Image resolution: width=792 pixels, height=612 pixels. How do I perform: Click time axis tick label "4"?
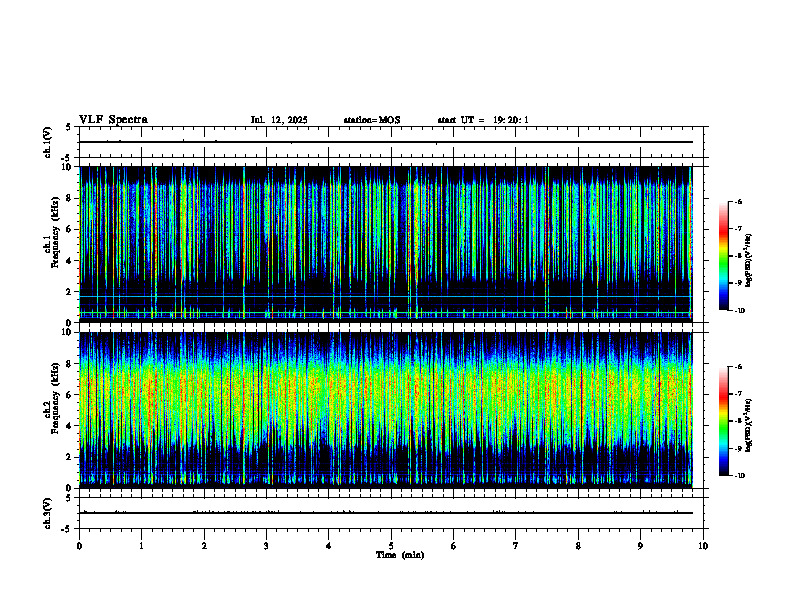pos(328,546)
